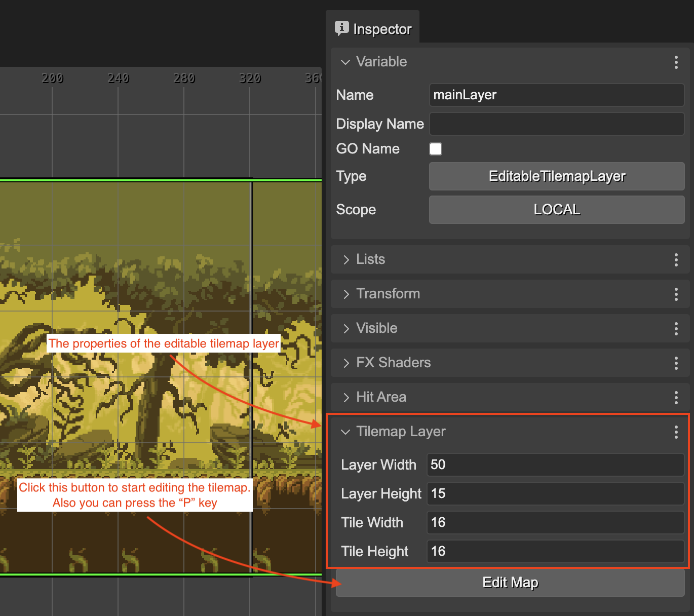Image resolution: width=694 pixels, height=616 pixels.
Task: Open the Inspector panel info icon
Action: (342, 28)
